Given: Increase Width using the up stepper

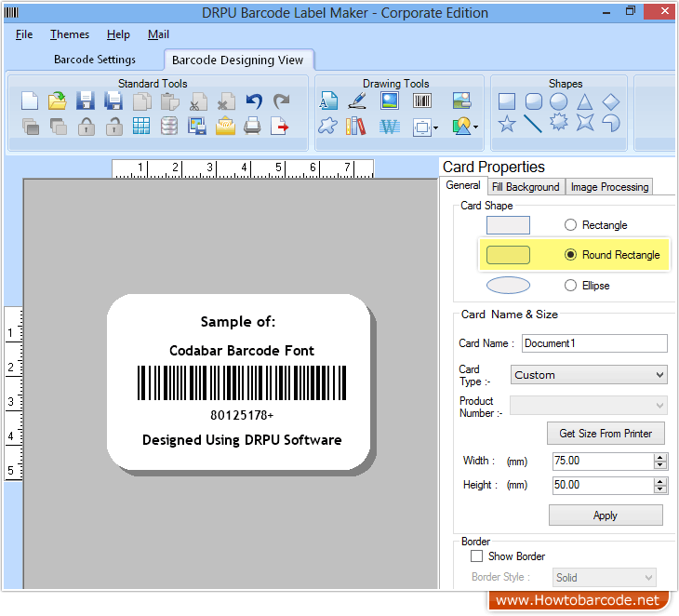Looking at the screenshot, I should pos(660,458).
